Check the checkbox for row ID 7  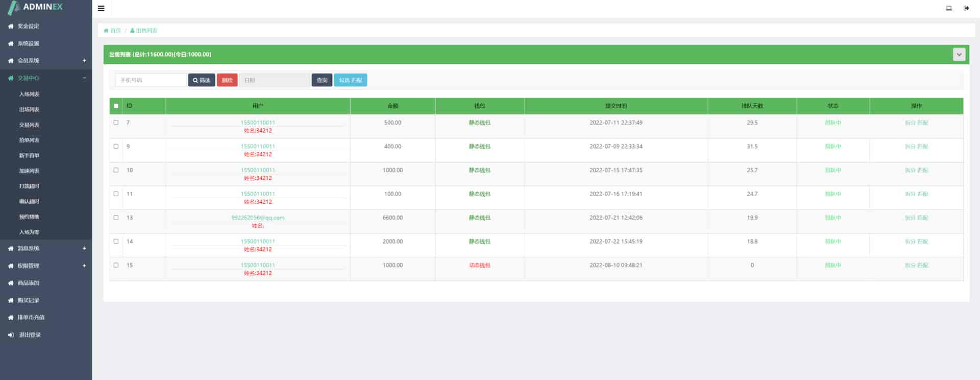pyautogui.click(x=116, y=123)
